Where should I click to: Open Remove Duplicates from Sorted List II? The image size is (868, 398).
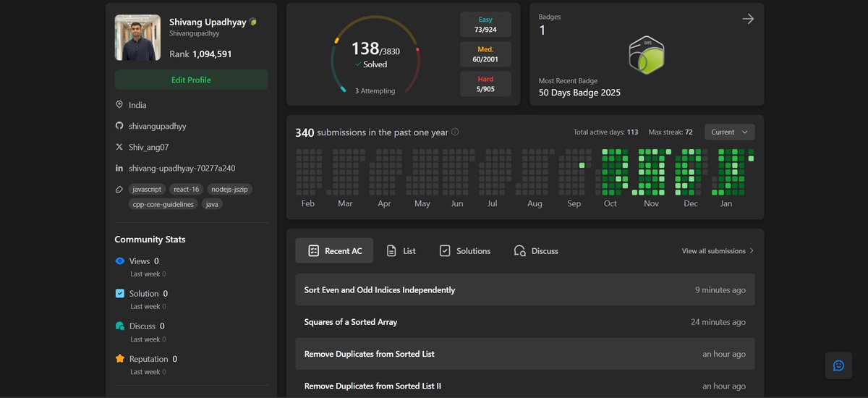tap(525, 386)
